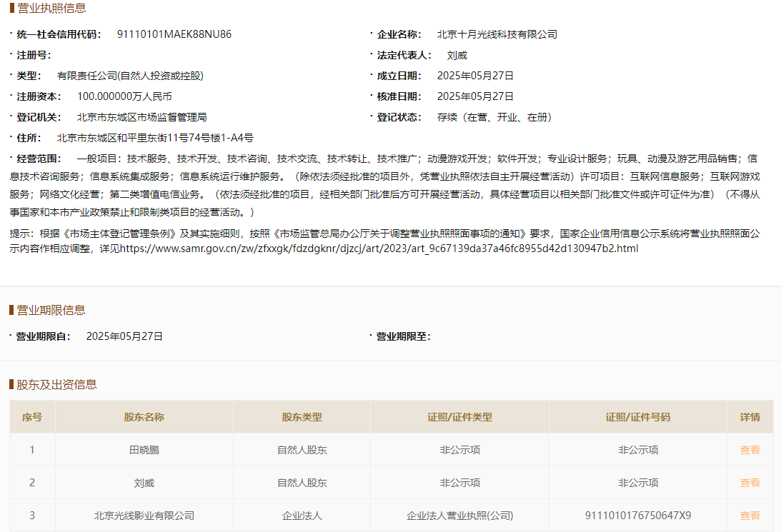Click the 营业执照信息 section heading

tap(51, 8)
